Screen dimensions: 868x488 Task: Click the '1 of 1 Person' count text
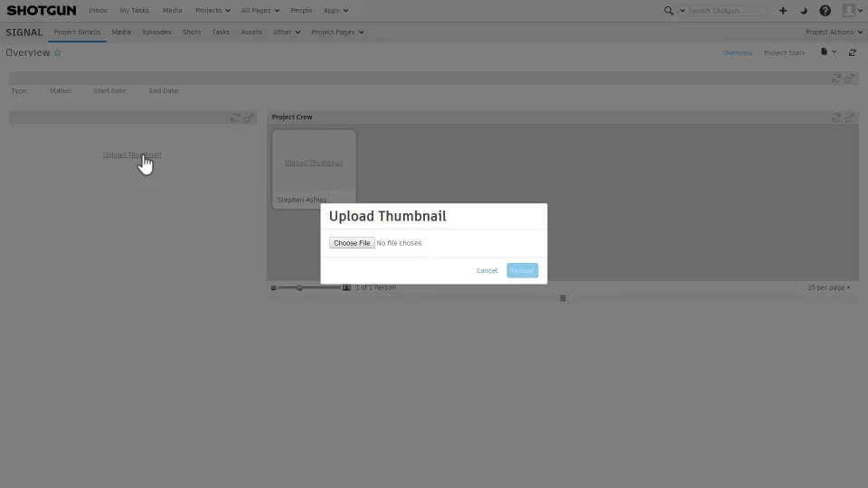tap(375, 287)
